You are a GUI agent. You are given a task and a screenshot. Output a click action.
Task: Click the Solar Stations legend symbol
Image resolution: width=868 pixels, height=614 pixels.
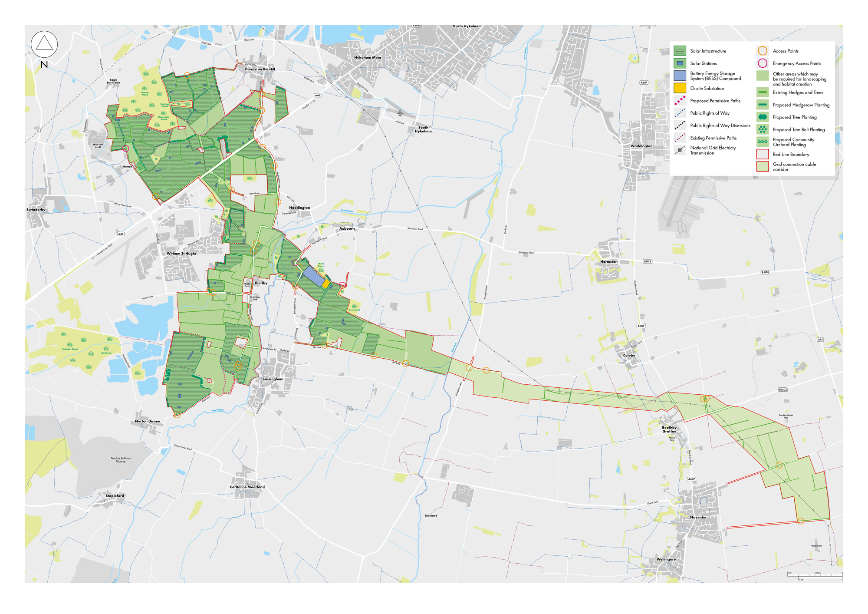pos(680,63)
